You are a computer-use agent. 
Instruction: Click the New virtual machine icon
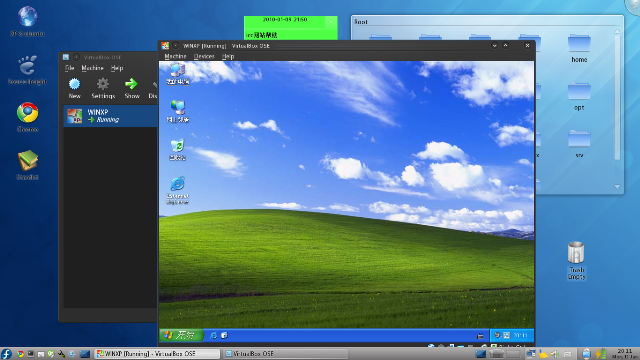[x=74, y=84]
